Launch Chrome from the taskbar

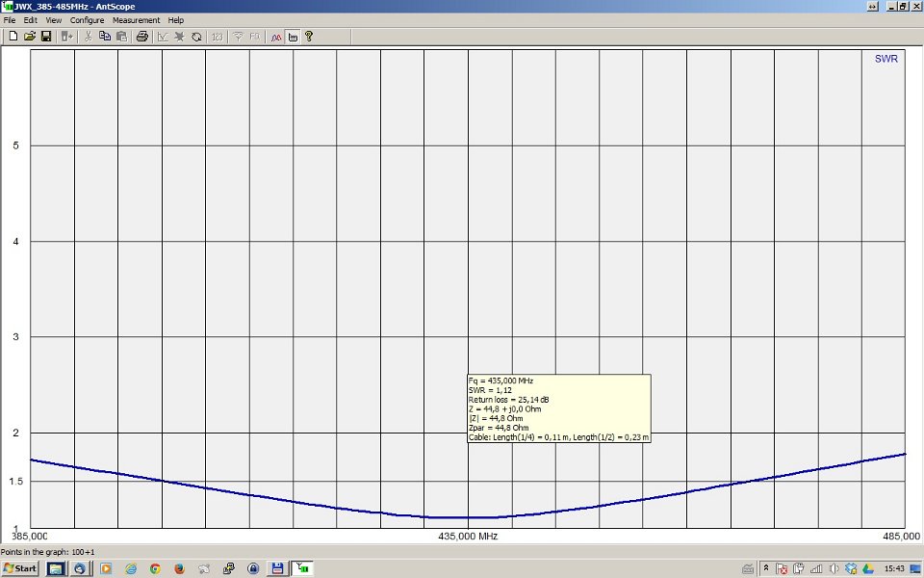click(154, 568)
